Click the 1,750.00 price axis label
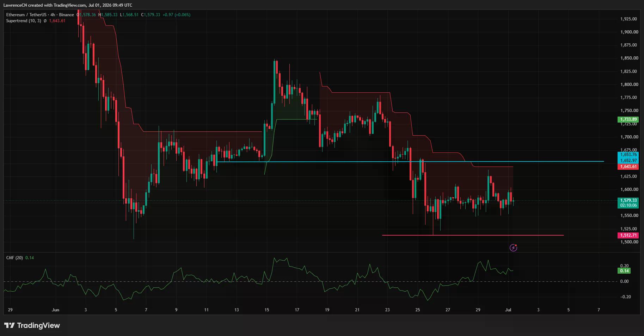644x336 pixels. click(x=629, y=111)
